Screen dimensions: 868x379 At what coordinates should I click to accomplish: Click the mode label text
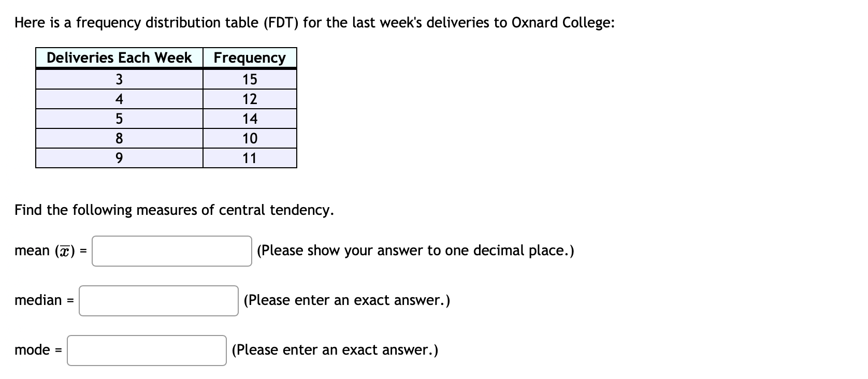34,350
